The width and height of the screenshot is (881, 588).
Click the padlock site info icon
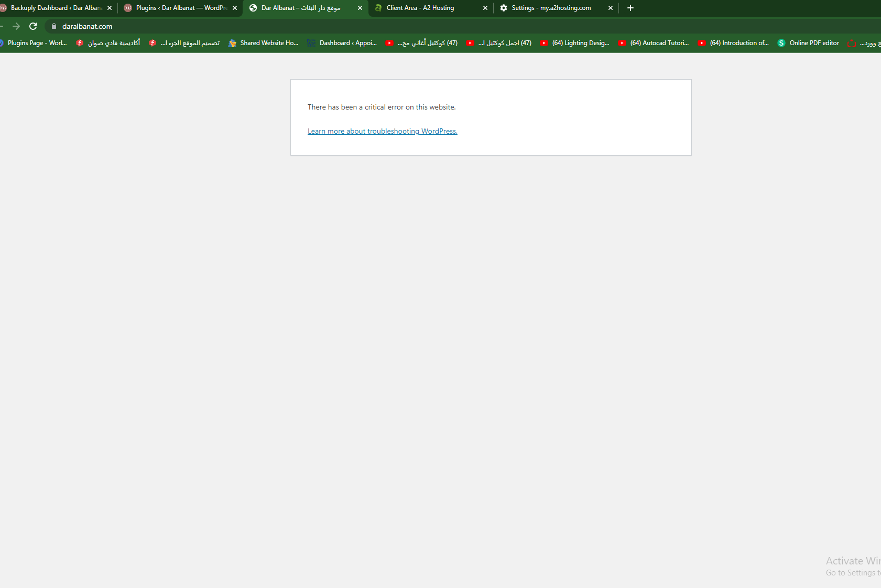coord(53,26)
